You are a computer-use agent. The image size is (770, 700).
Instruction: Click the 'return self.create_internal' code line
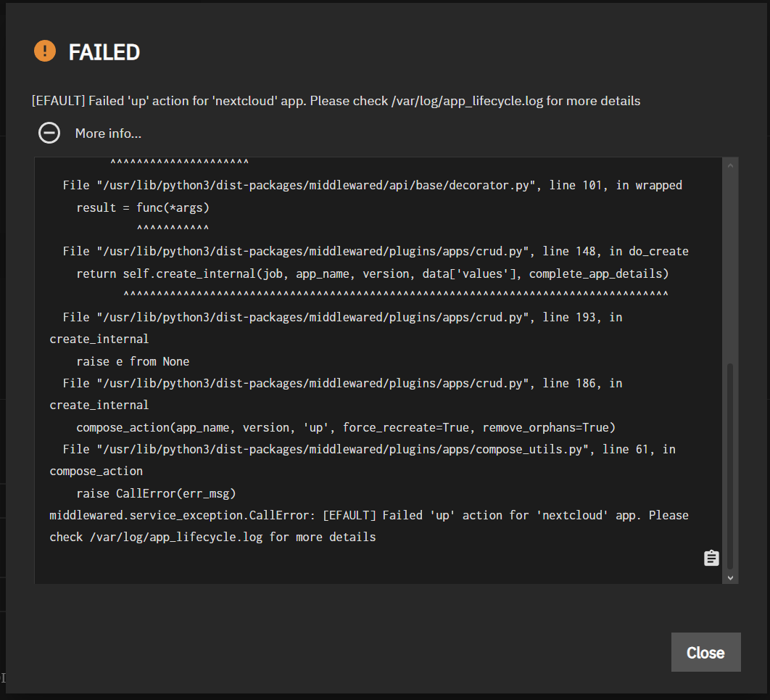[372, 273]
